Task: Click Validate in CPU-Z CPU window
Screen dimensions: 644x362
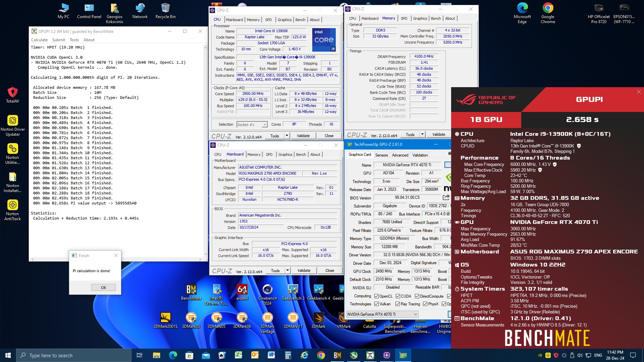Action: pyautogui.click(x=303, y=136)
